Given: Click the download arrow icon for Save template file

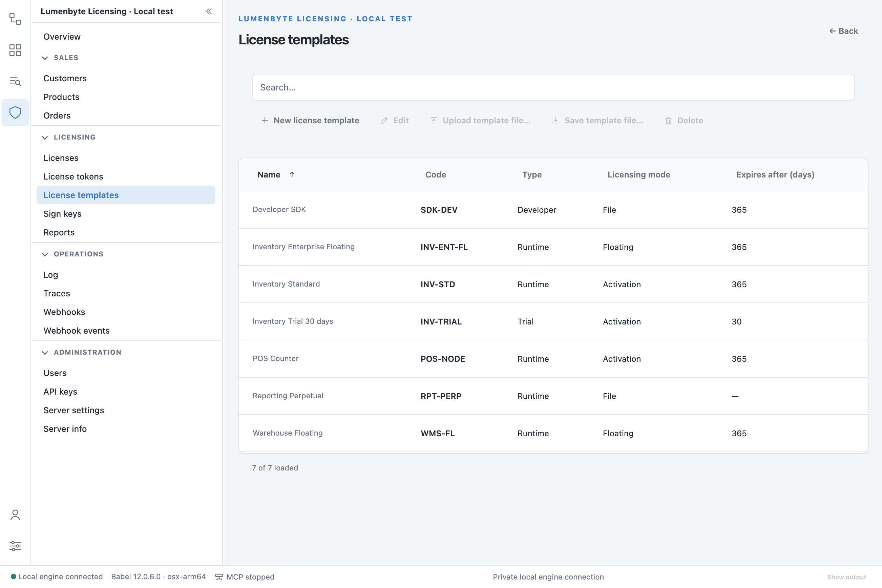Looking at the screenshot, I should [x=556, y=120].
